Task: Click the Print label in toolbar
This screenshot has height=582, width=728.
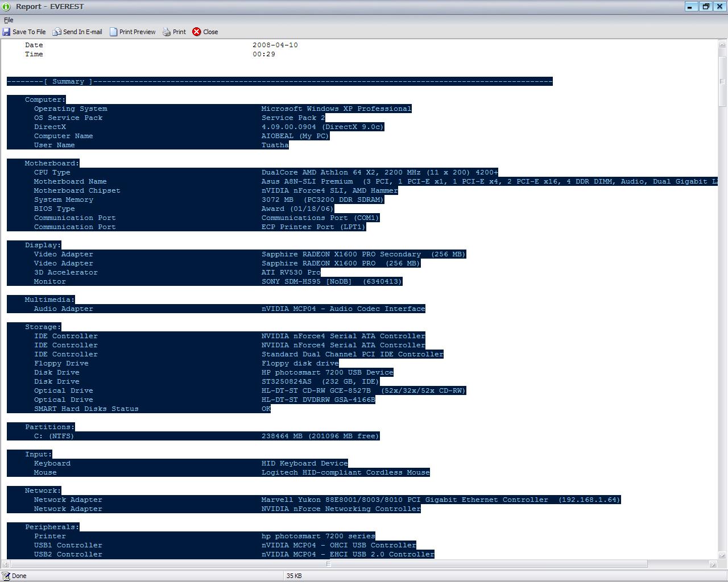Action: tap(179, 32)
